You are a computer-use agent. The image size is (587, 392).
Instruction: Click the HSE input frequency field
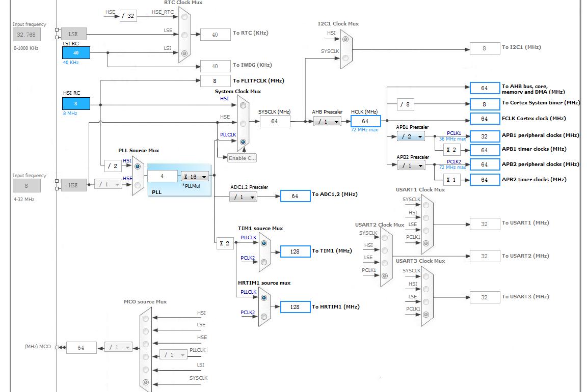[x=26, y=186]
